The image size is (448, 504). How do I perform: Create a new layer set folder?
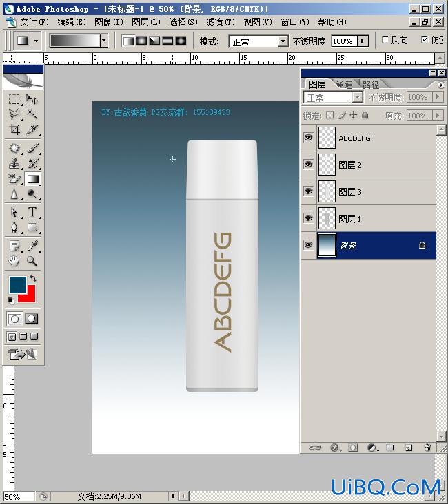[390, 448]
